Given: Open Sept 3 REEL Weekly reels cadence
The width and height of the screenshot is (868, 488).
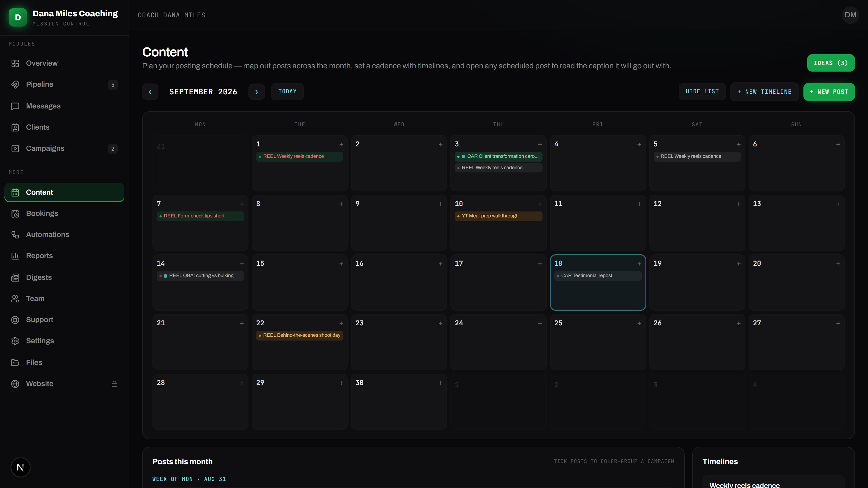Looking at the screenshot, I should pyautogui.click(x=498, y=168).
